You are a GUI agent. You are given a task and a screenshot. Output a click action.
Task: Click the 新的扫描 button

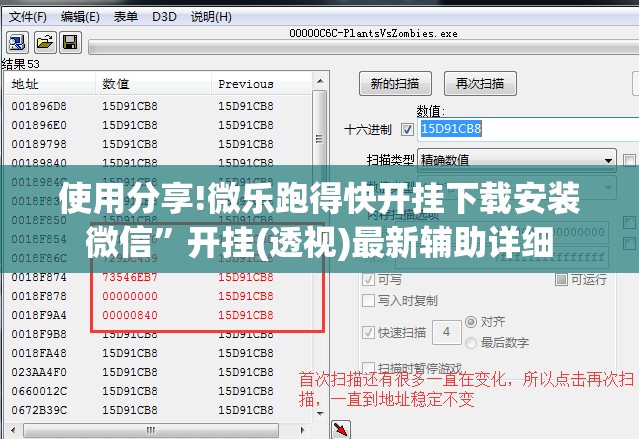(x=395, y=84)
